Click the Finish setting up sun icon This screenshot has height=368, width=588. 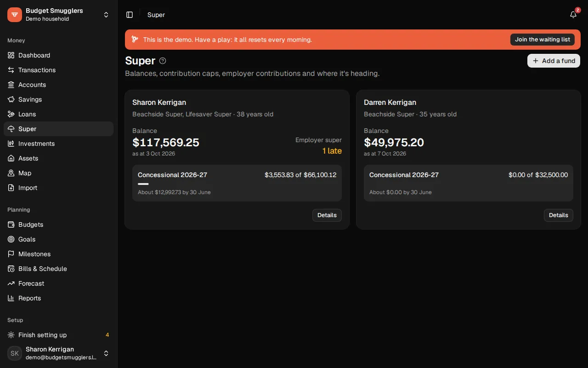point(11,335)
